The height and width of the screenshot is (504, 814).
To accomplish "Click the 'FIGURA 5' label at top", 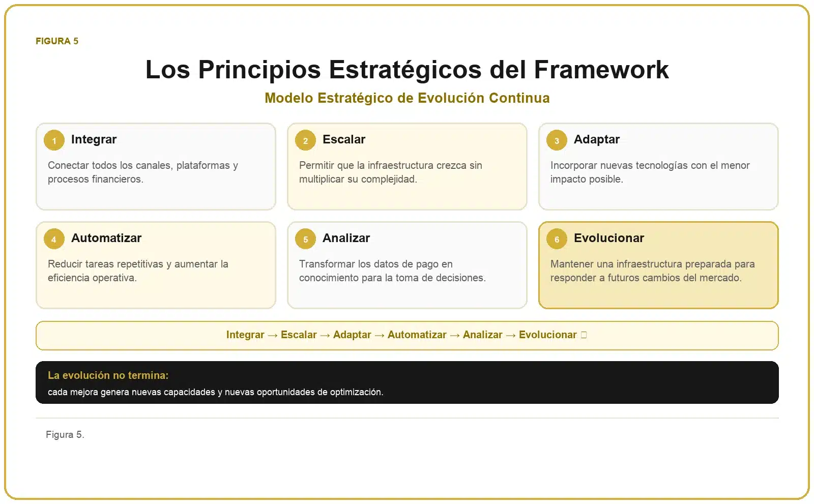I will click(x=57, y=41).
